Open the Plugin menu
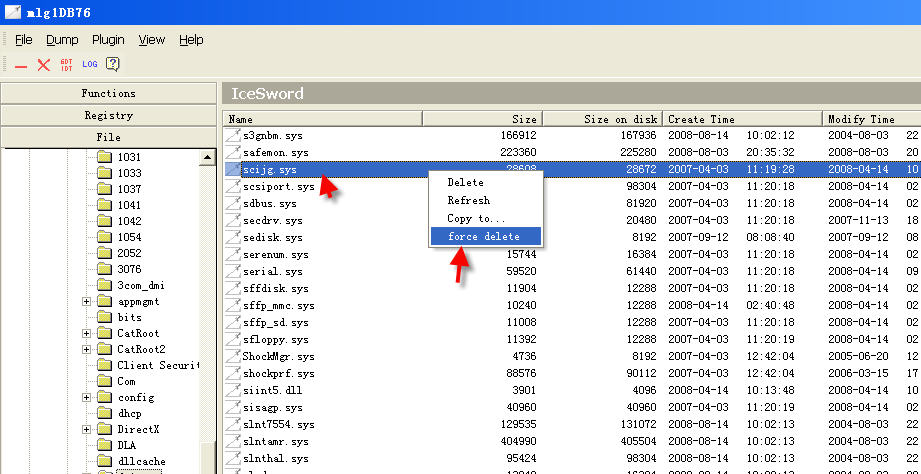921x474 pixels. pos(108,40)
